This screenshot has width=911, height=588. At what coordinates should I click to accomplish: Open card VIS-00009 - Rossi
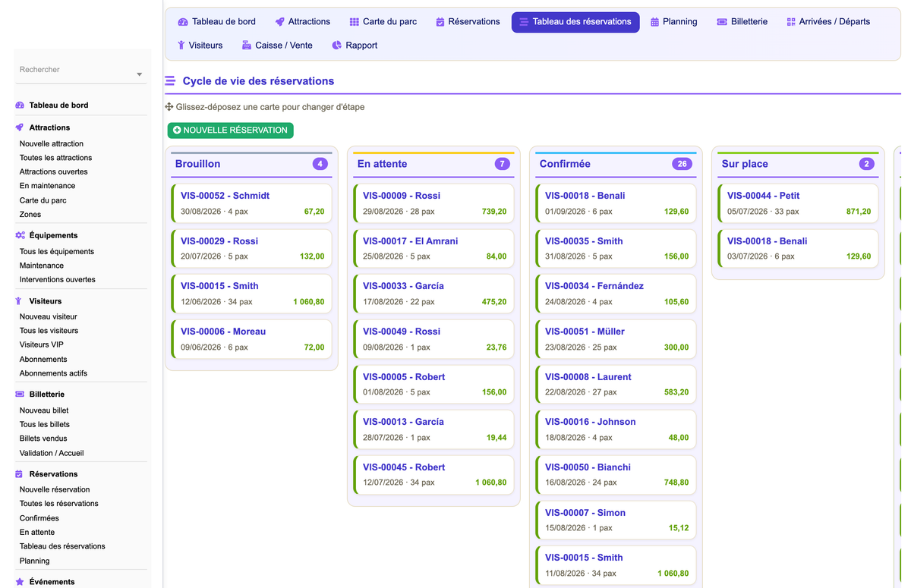pyautogui.click(x=434, y=203)
